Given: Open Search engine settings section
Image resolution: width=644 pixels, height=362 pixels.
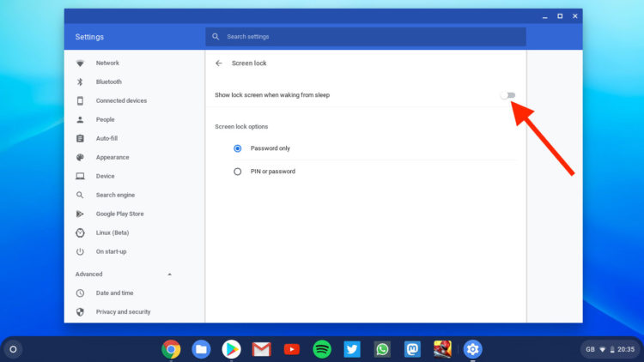Looking at the screenshot, I should [x=115, y=195].
